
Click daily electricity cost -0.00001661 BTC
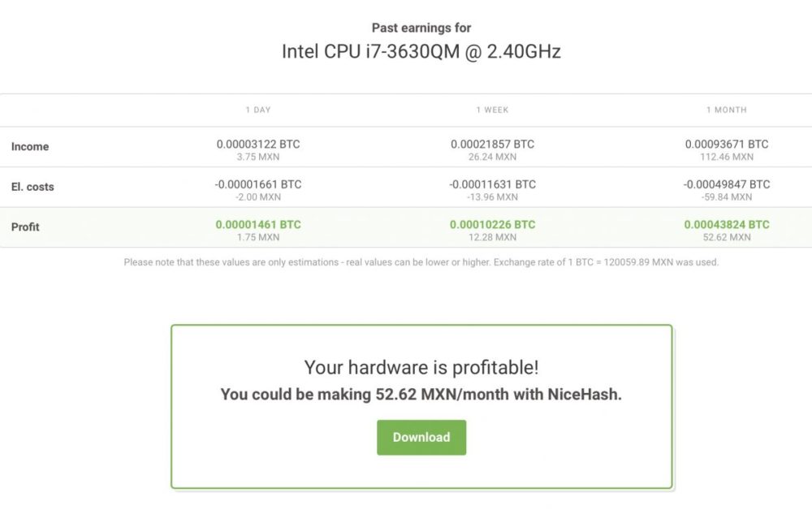point(258,184)
